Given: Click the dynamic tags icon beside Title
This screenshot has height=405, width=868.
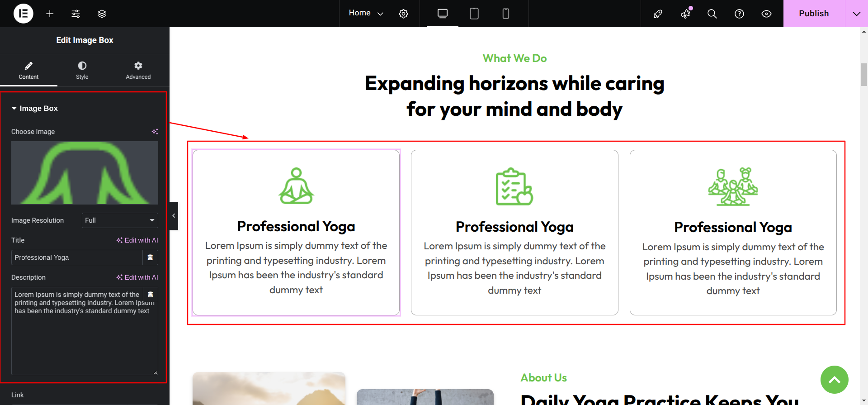Looking at the screenshot, I should coord(151,257).
